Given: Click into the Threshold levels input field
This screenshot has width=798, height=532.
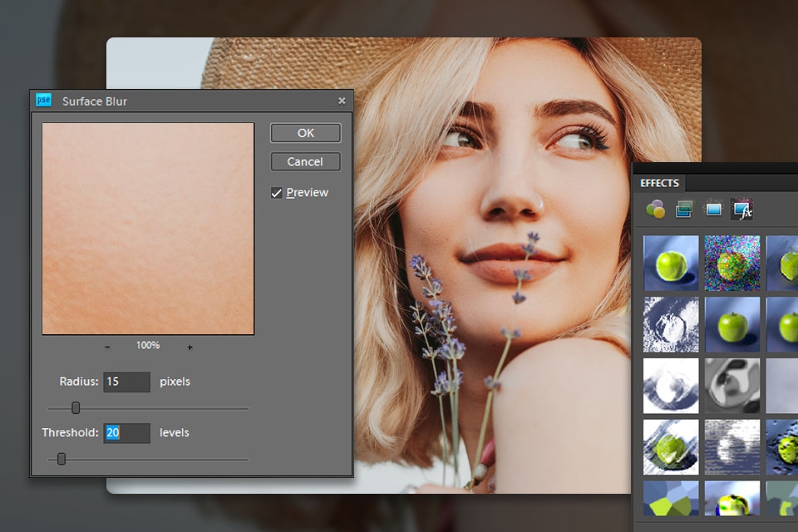Looking at the screenshot, I should 126,433.
